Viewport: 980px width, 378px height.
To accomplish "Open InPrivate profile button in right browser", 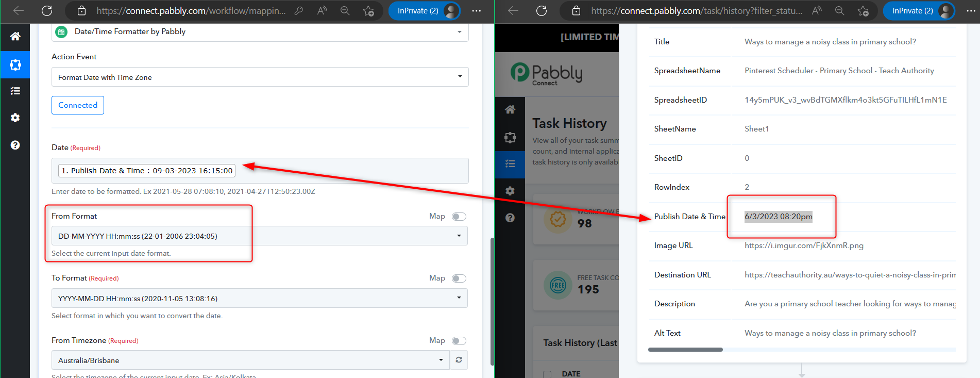I will click(919, 11).
